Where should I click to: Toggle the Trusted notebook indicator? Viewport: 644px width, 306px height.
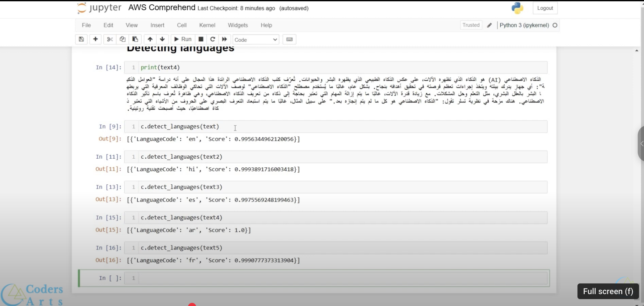471,25
